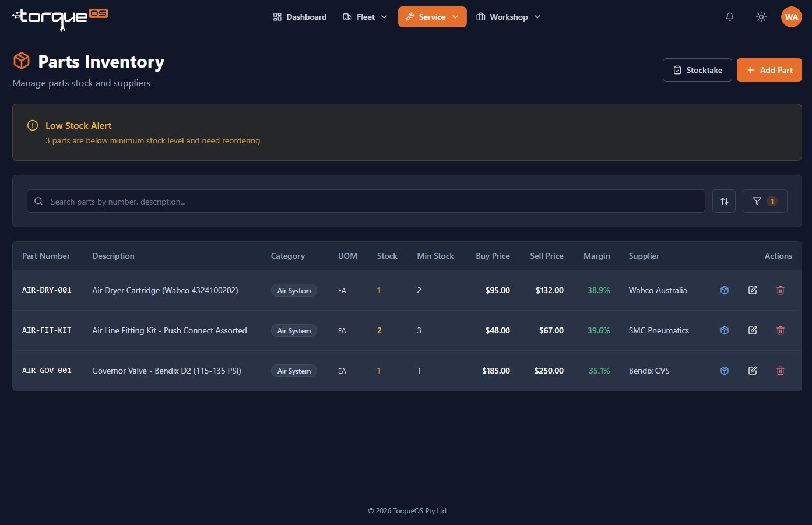
Task: Sort by Stock column header
Action: coord(387,256)
